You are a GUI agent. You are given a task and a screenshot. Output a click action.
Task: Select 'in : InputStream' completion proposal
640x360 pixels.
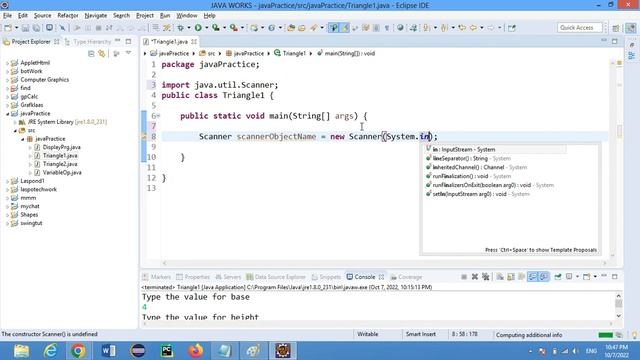[x=495, y=149]
